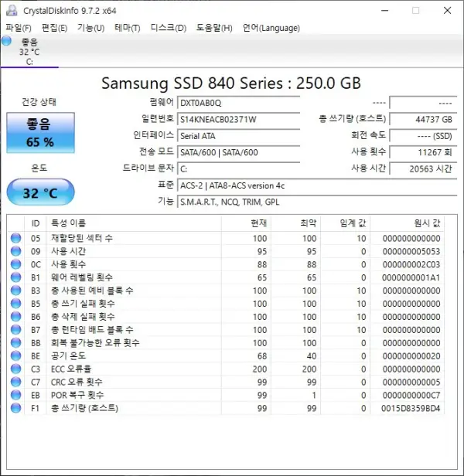Click the power on count value 11267 회
464x476 pixels.
click(x=423, y=152)
